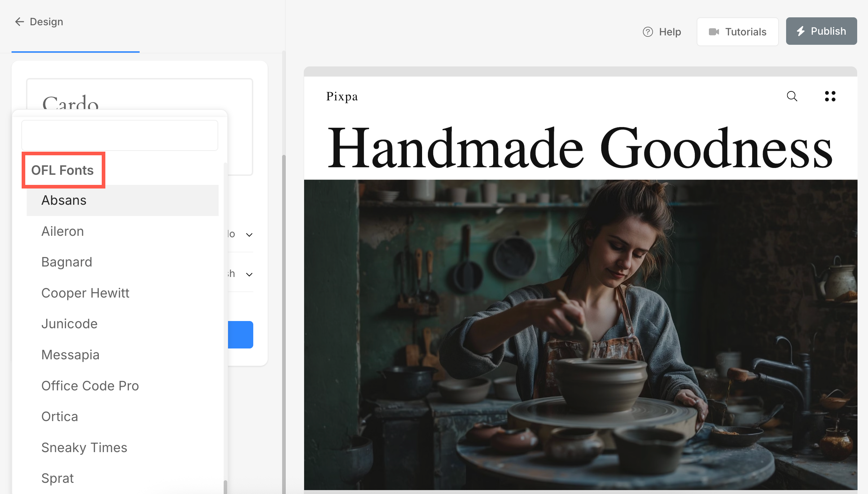Expand the first partially hidden dropdown chevron
Image resolution: width=868 pixels, height=494 pixels.
[249, 235]
